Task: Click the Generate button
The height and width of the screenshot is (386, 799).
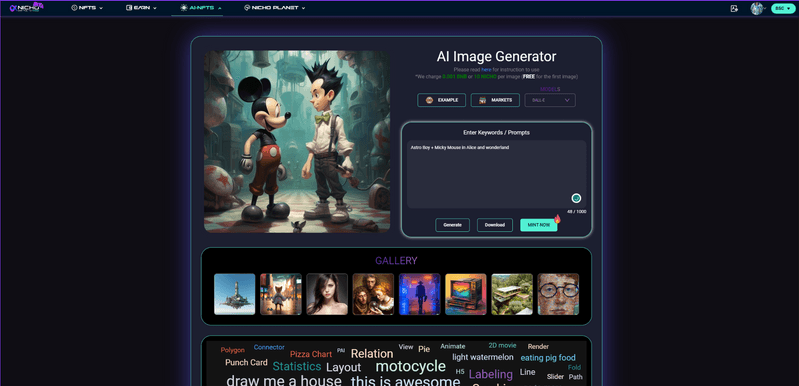Action: click(452, 225)
